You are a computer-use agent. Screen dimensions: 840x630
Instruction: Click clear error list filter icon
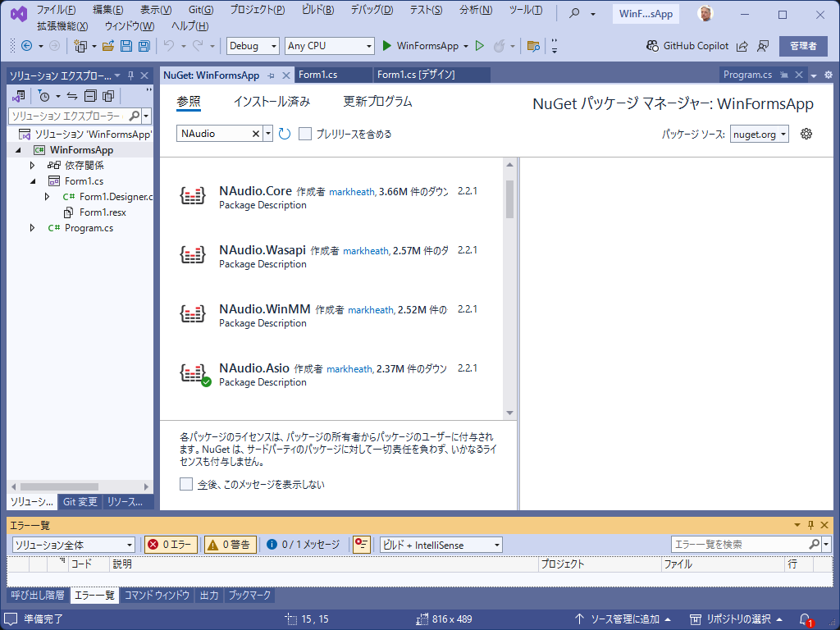coord(362,545)
